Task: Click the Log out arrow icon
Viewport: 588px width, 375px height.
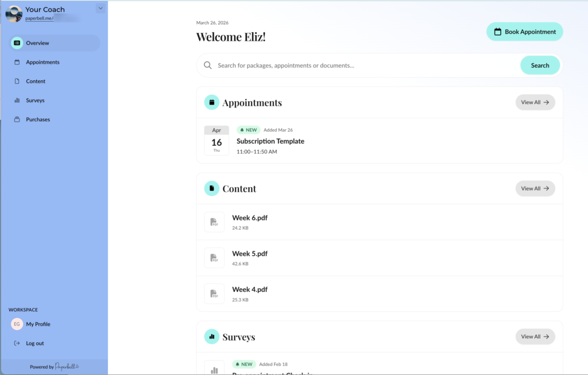Action: click(x=17, y=343)
